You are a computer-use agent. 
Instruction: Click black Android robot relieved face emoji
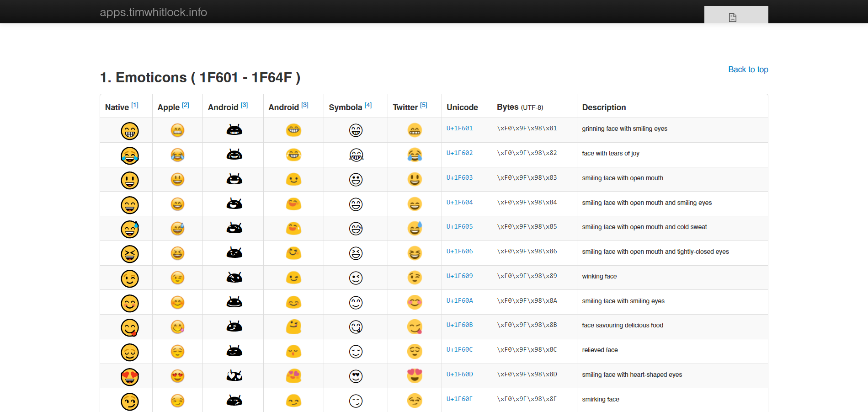tap(234, 351)
